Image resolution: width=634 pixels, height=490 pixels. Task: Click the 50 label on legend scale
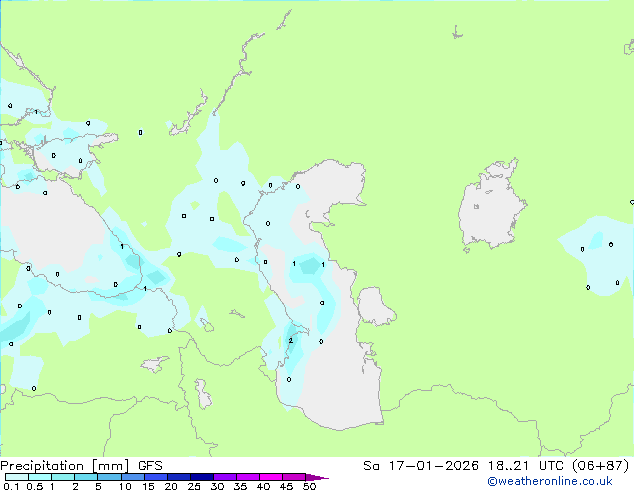pos(309,487)
